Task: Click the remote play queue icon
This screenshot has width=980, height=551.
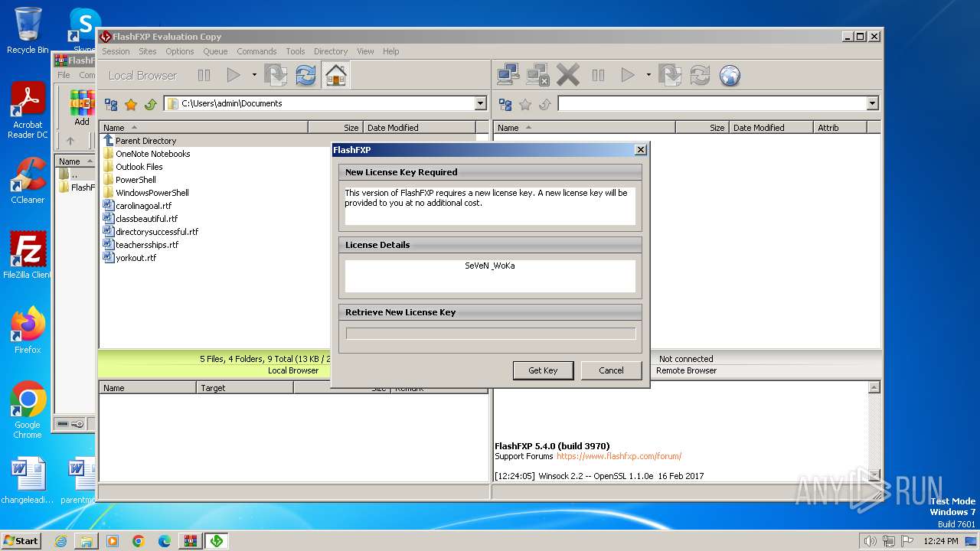Action: pyautogui.click(x=628, y=75)
